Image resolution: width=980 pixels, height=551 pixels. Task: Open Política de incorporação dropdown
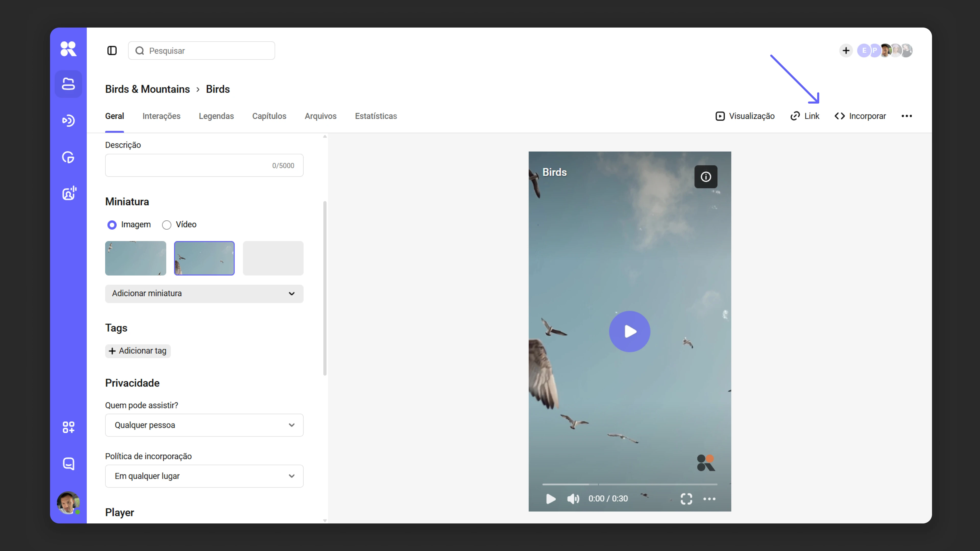(204, 476)
